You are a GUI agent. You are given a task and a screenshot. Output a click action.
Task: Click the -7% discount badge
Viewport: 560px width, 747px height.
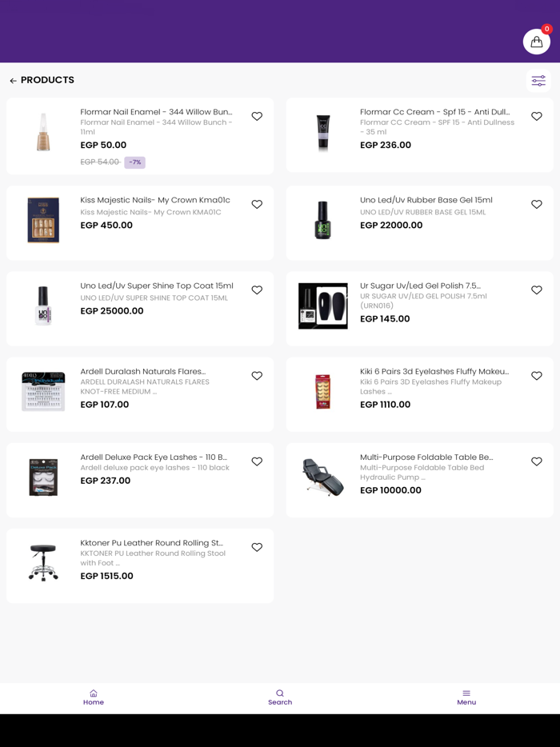[x=134, y=162]
